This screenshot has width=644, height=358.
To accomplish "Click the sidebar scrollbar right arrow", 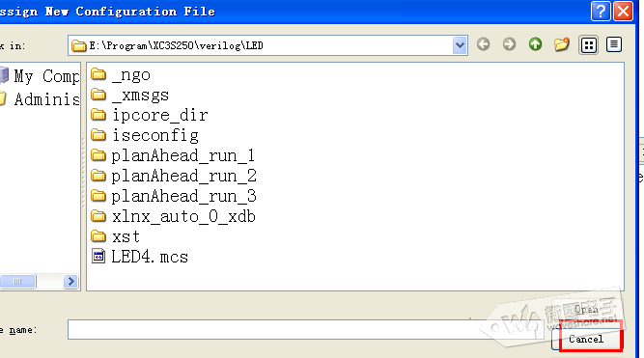I will click(70, 281).
